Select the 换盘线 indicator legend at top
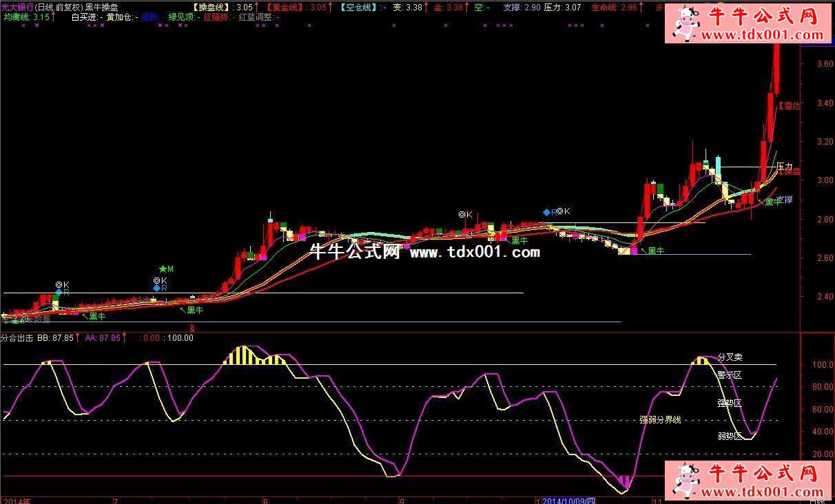This screenshot has height=504, width=835. pos(212,7)
